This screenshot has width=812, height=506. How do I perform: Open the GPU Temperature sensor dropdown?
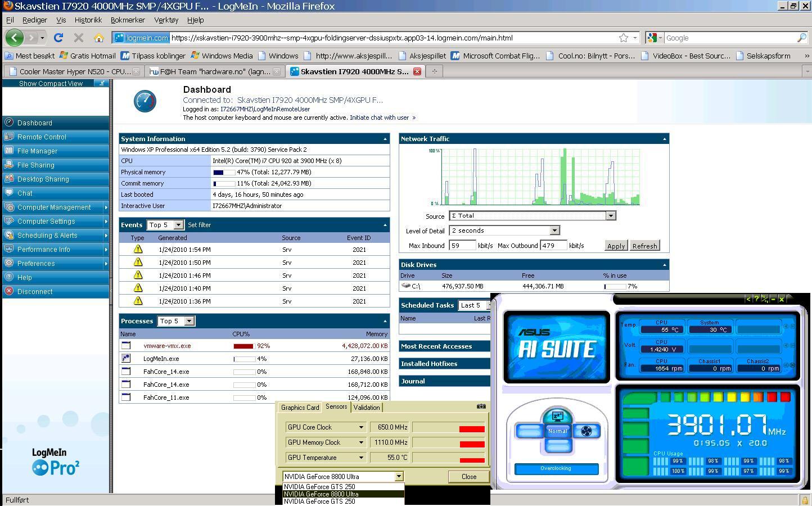[x=326, y=458]
